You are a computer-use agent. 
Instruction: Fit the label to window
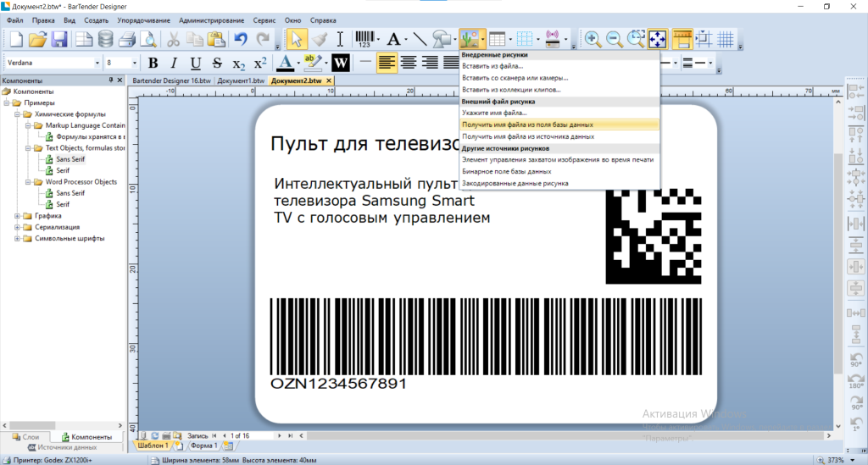657,39
